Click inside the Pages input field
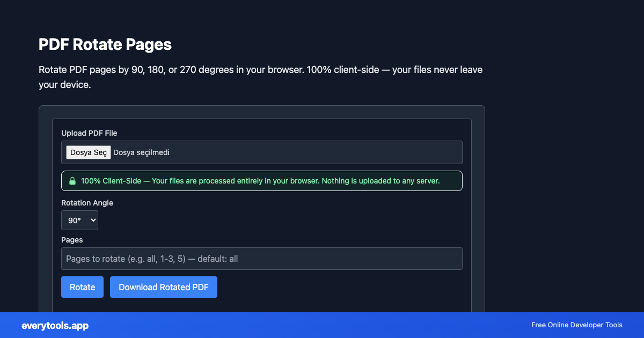Screen dimensions: 644x338 (x=262, y=259)
